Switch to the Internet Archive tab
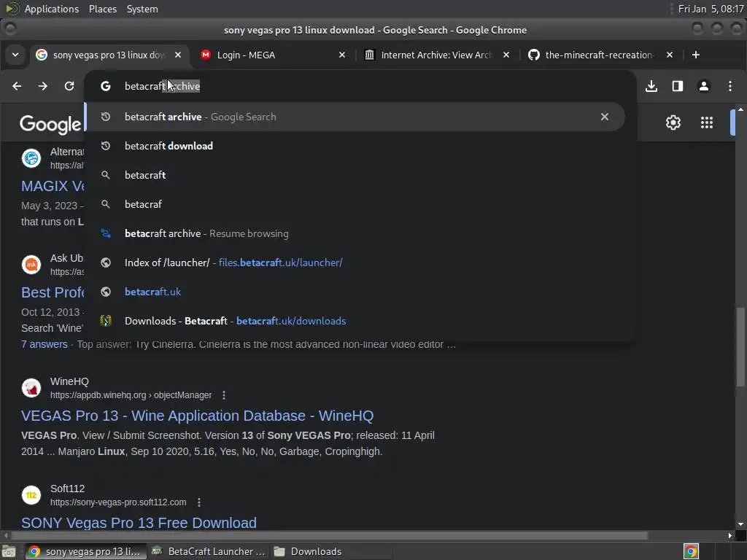This screenshot has width=747, height=560. pyautogui.click(x=436, y=55)
